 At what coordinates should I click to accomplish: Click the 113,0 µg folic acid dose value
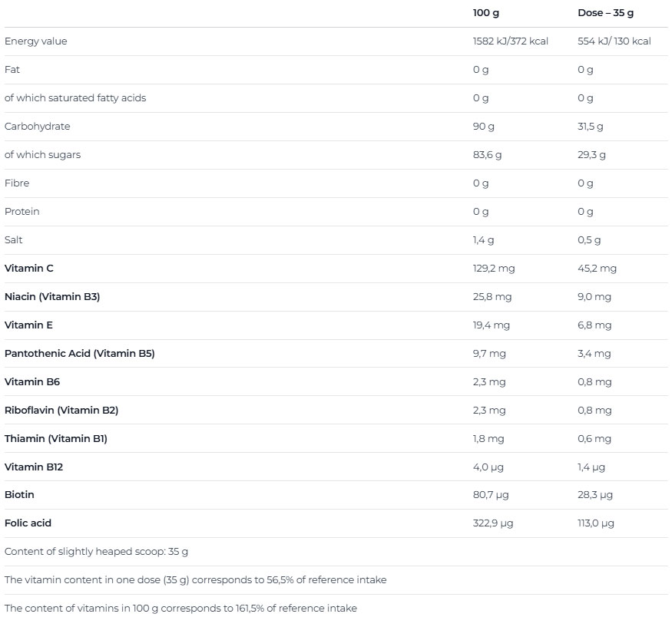pyautogui.click(x=596, y=523)
